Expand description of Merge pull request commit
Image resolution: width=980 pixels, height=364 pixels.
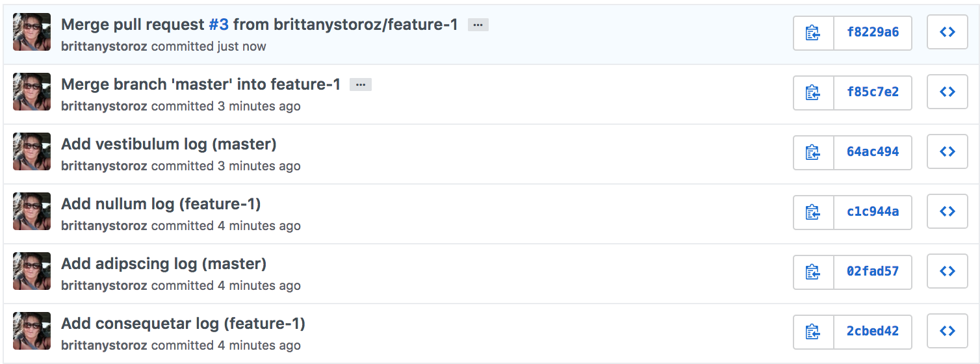tap(478, 25)
